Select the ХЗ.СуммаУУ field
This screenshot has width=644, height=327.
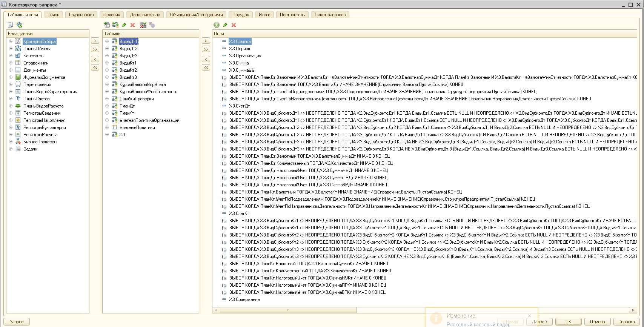pos(241,70)
